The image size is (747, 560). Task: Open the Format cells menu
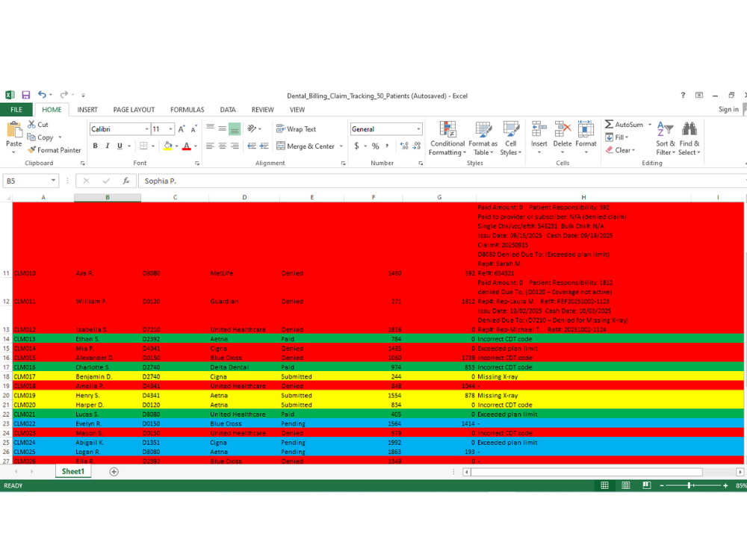coord(586,138)
